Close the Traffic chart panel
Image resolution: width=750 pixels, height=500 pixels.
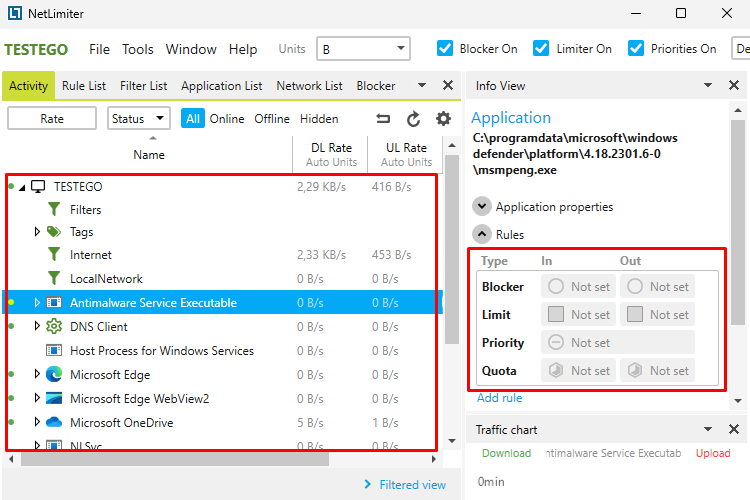(x=734, y=429)
